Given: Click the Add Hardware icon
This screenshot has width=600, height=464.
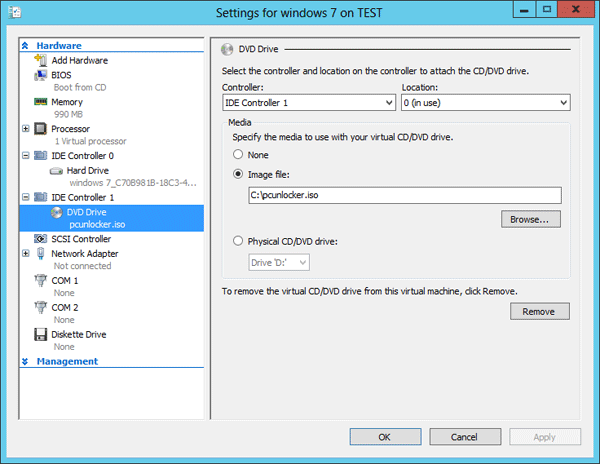Looking at the screenshot, I should pos(41,61).
